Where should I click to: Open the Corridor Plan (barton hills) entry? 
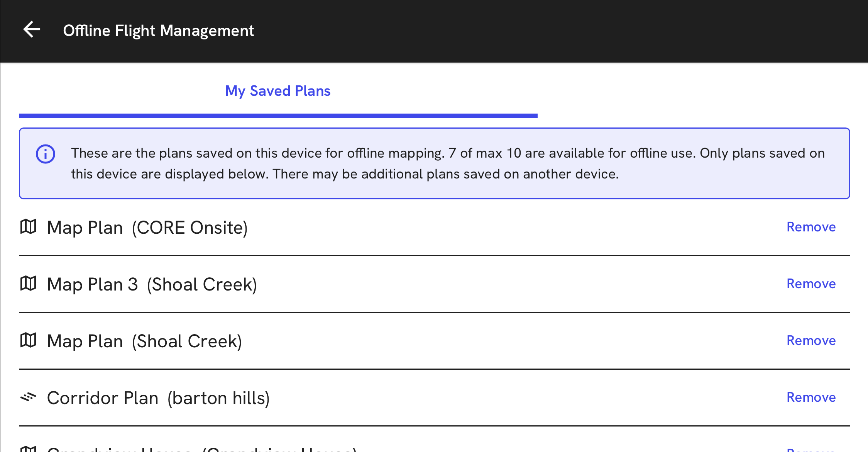(158, 397)
